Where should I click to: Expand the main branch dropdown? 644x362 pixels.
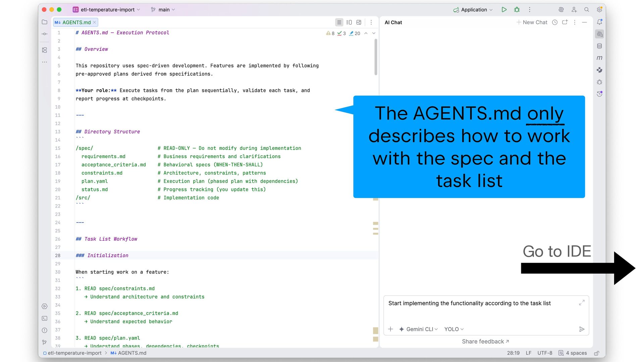tap(163, 10)
